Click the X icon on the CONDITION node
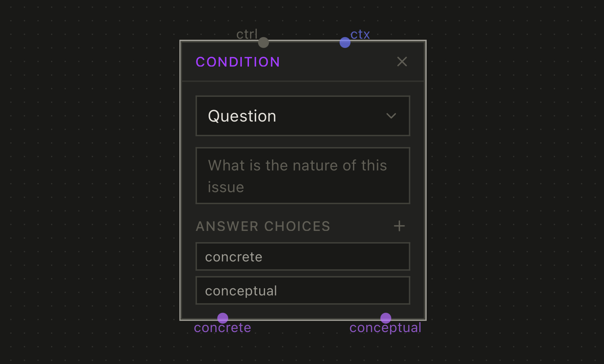604x364 pixels. 402,61
